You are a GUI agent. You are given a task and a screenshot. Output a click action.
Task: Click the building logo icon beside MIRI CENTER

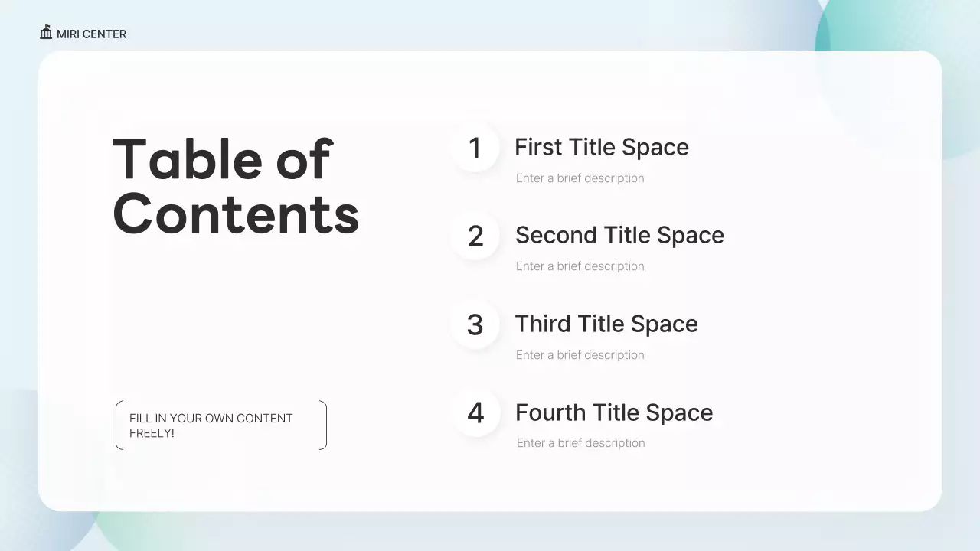tap(46, 33)
